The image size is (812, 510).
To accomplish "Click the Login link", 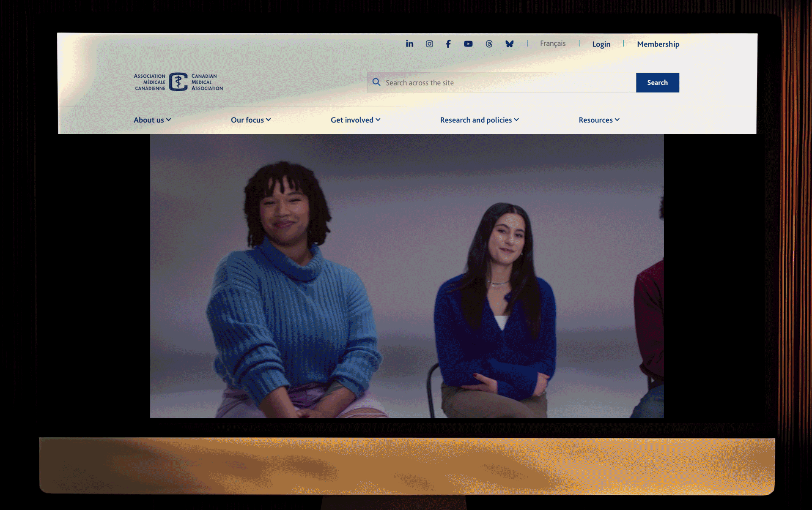I will pyautogui.click(x=601, y=44).
